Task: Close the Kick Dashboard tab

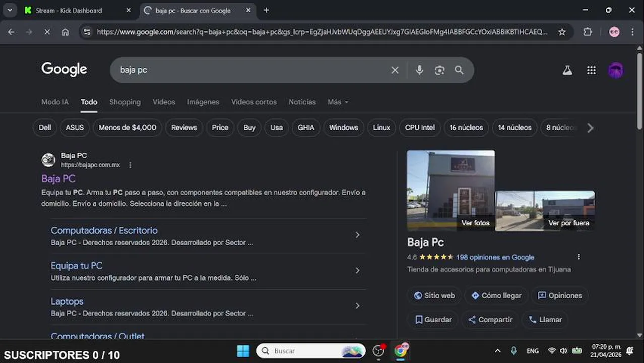Action: 128,10
